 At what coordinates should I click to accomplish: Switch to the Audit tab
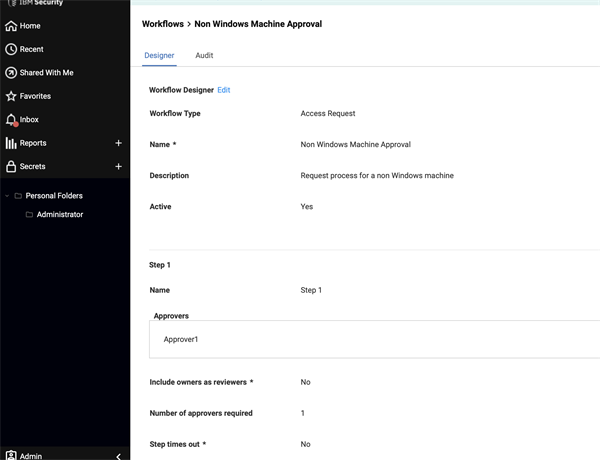click(x=204, y=55)
